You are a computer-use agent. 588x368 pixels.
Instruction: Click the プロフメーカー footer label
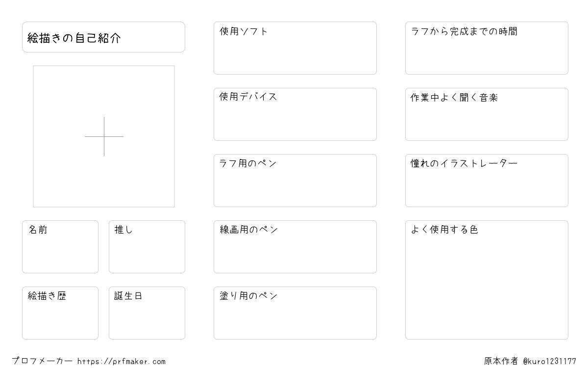(x=42, y=361)
